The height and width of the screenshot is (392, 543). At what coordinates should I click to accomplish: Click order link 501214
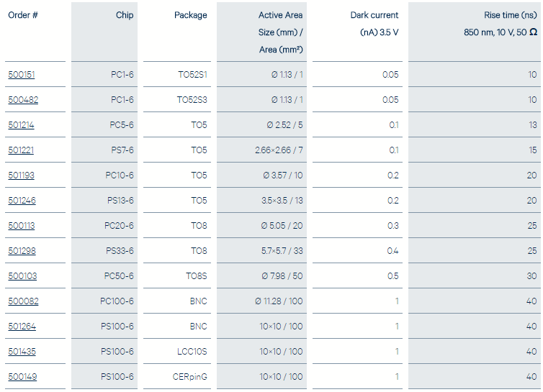tap(21, 125)
